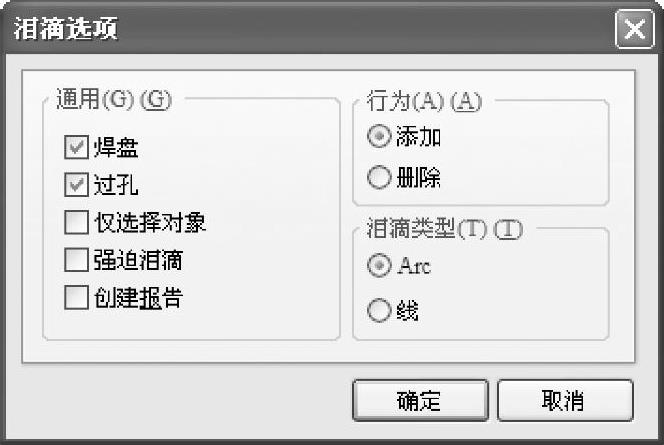The image size is (664, 445).
Task: Click the 泪滴选项 title bar
Action: coord(300,28)
